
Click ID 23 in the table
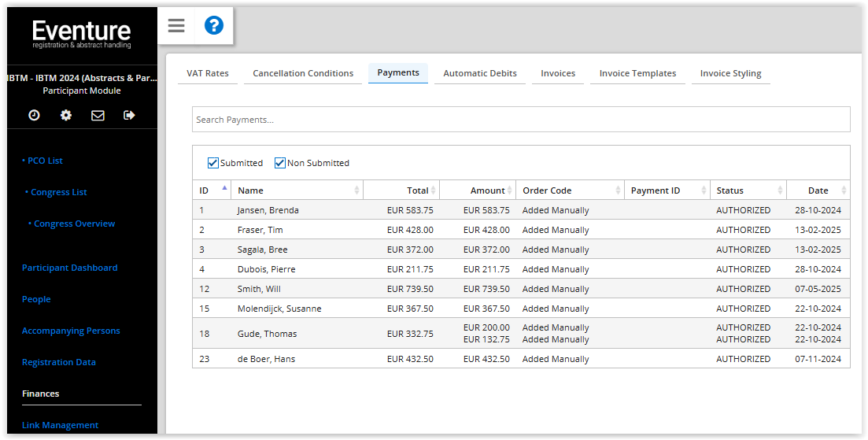tap(205, 359)
